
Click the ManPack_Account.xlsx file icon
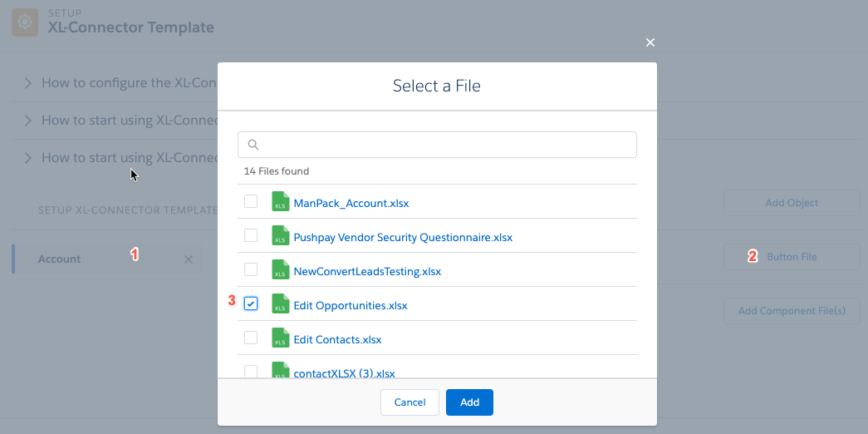click(x=281, y=202)
